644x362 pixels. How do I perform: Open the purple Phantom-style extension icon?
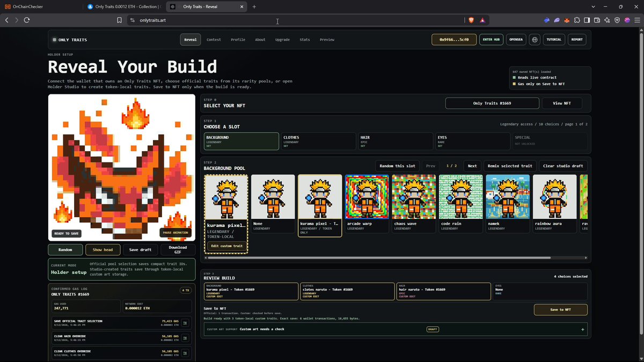click(x=557, y=20)
